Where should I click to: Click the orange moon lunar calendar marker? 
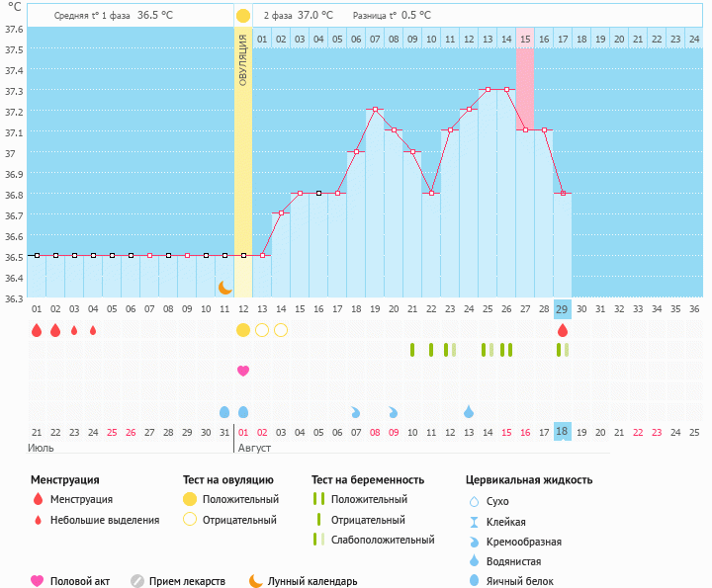pos(225,287)
